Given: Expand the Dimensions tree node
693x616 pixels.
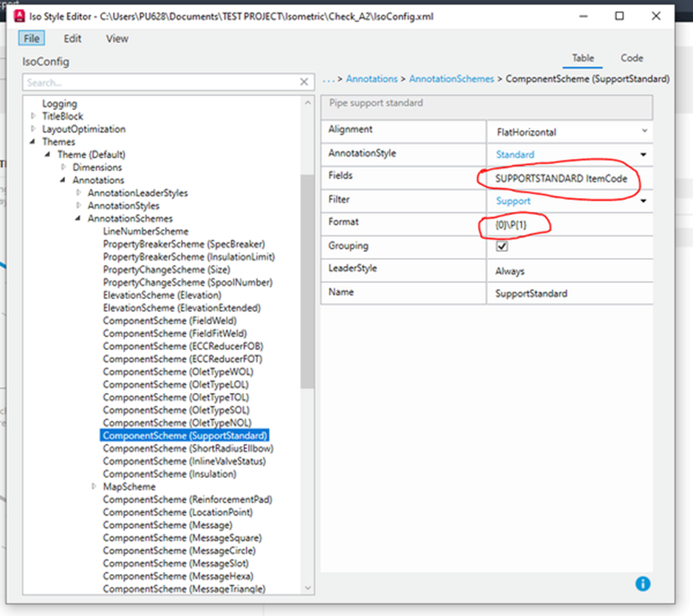Looking at the screenshot, I should pos(64,167).
